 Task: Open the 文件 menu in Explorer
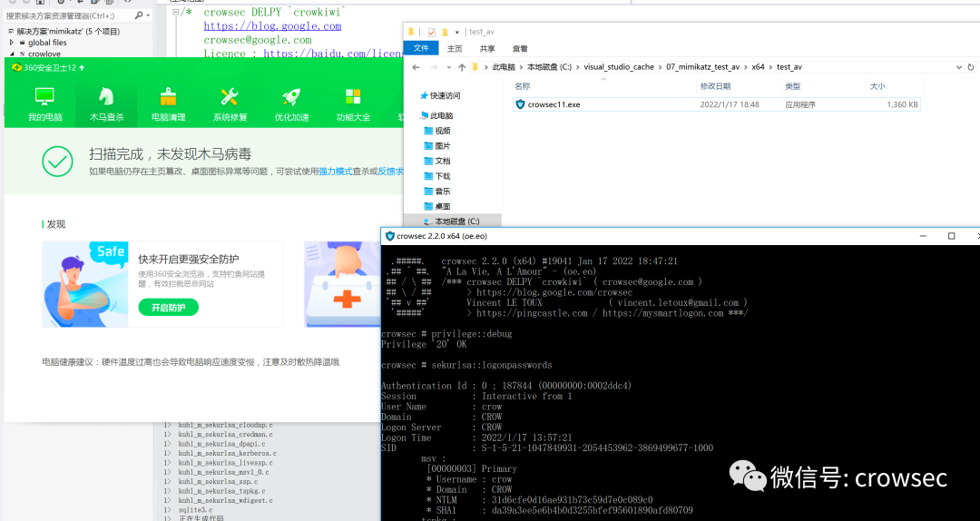coord(421,48)
